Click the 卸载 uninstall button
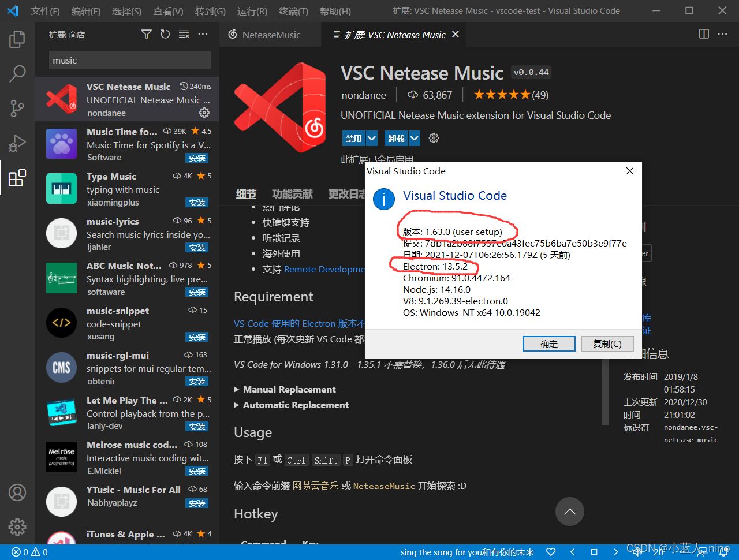Viewport: 739px width, 560px height. pyautogui.click(x=396, y=138)
